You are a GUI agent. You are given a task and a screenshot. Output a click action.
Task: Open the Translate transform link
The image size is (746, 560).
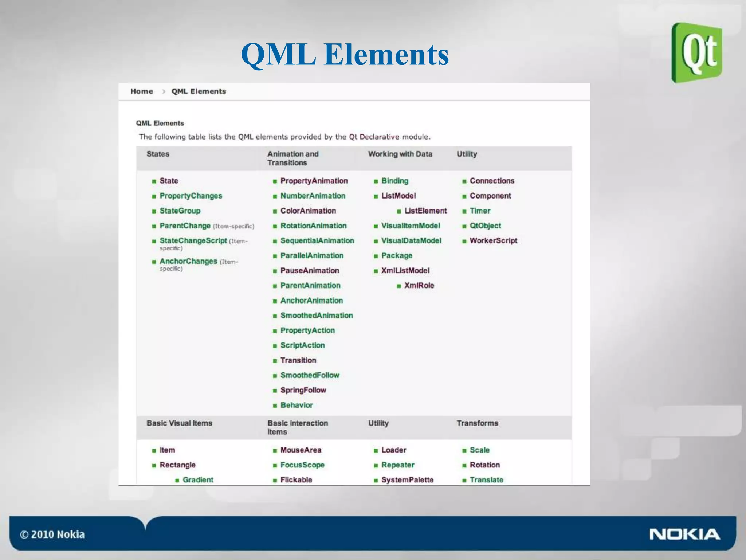(x=486, y=480)
